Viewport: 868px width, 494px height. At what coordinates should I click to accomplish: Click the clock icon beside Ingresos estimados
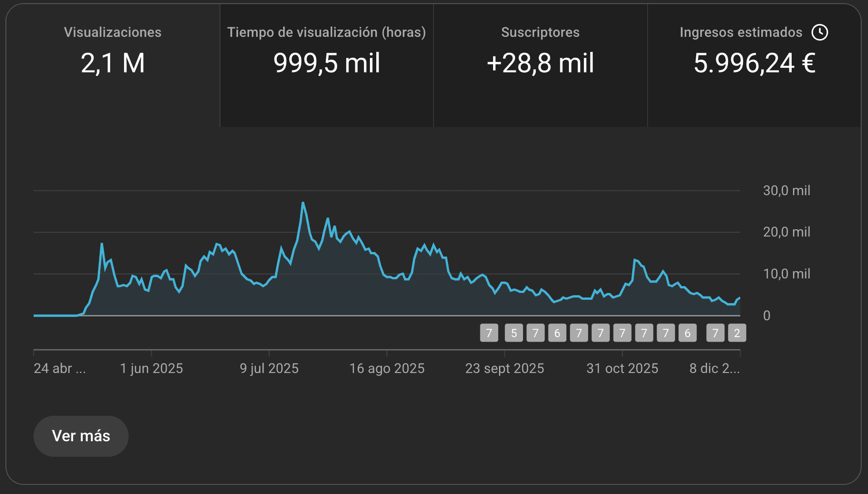click(820, 32)
